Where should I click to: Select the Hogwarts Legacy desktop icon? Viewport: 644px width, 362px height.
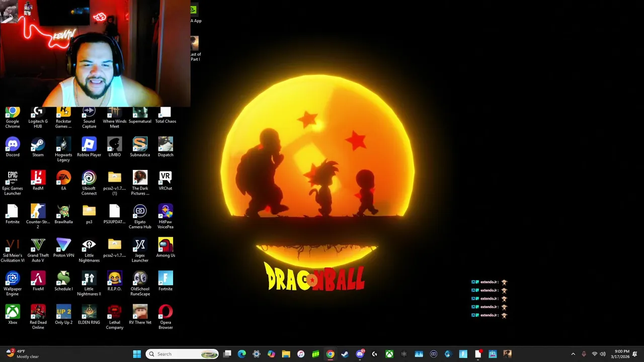coord(63,149)
